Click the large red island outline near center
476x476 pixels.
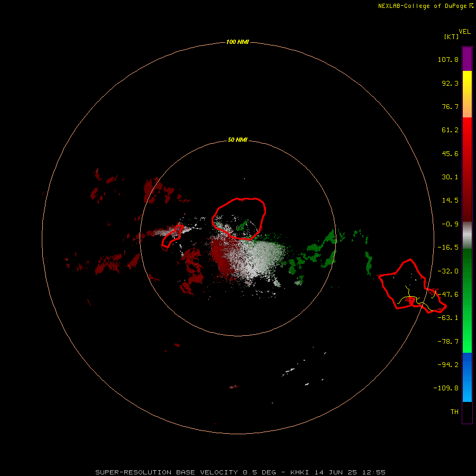coord(239,218)
